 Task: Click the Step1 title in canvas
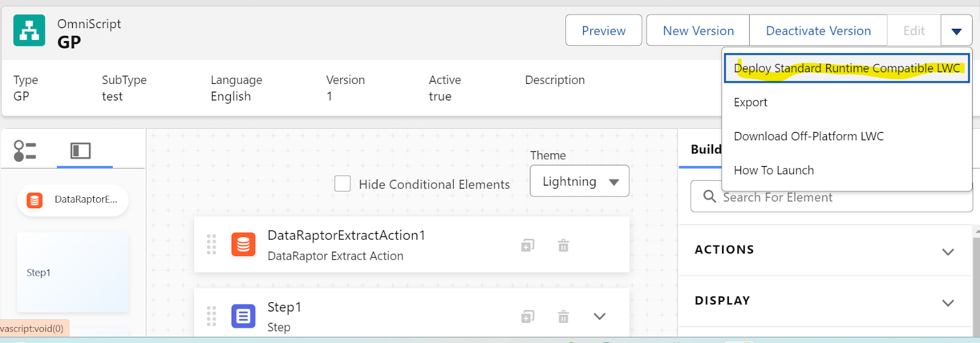284,307
